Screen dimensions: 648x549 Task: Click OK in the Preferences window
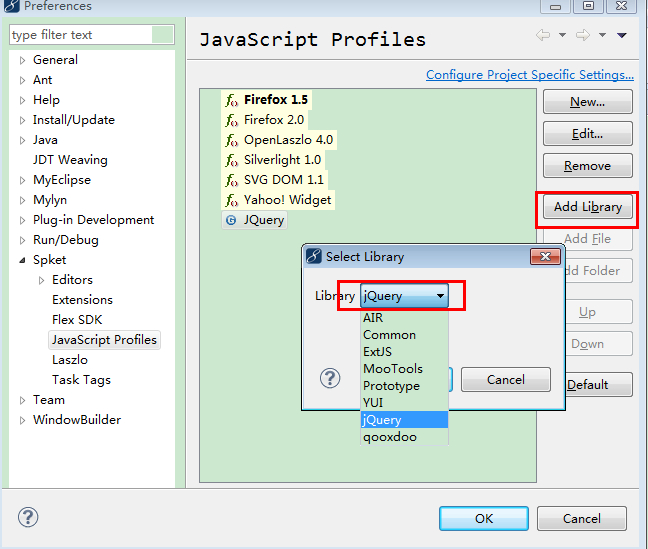tap(484, 518)
